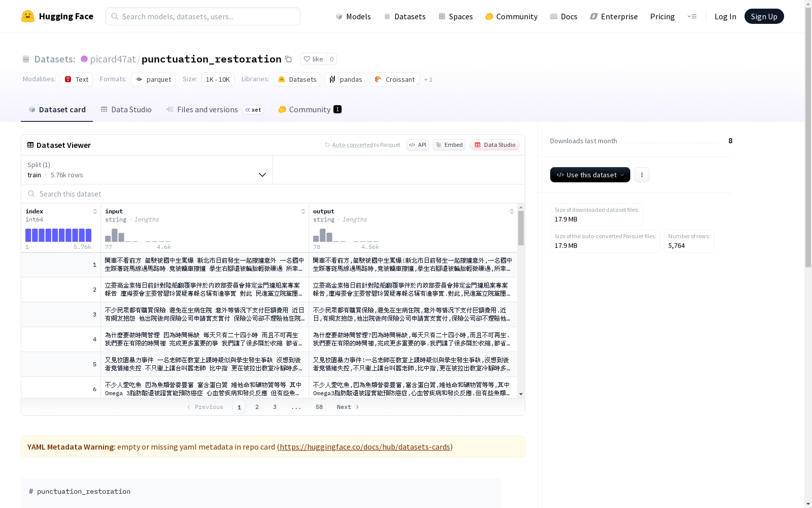This screenshot has height=508, width=812.
Task: Click Log In
Action: click(725, 16)
